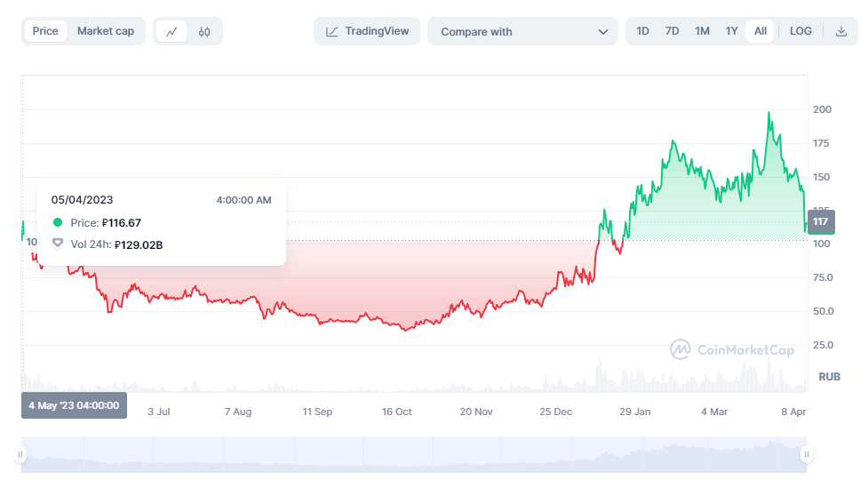Select the 1M time range

[702, 31]
